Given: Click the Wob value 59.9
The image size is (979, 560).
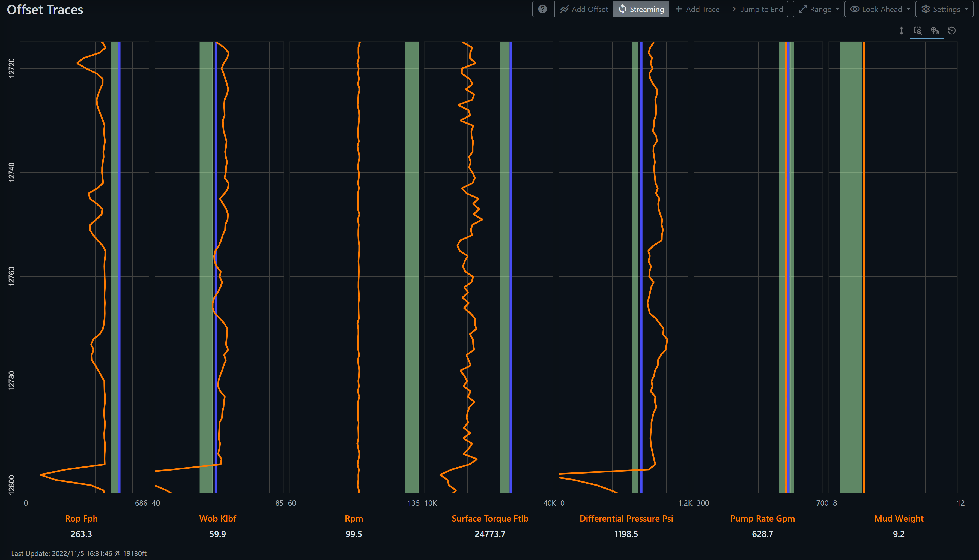Looking at the screenshot, I should 217,534.
